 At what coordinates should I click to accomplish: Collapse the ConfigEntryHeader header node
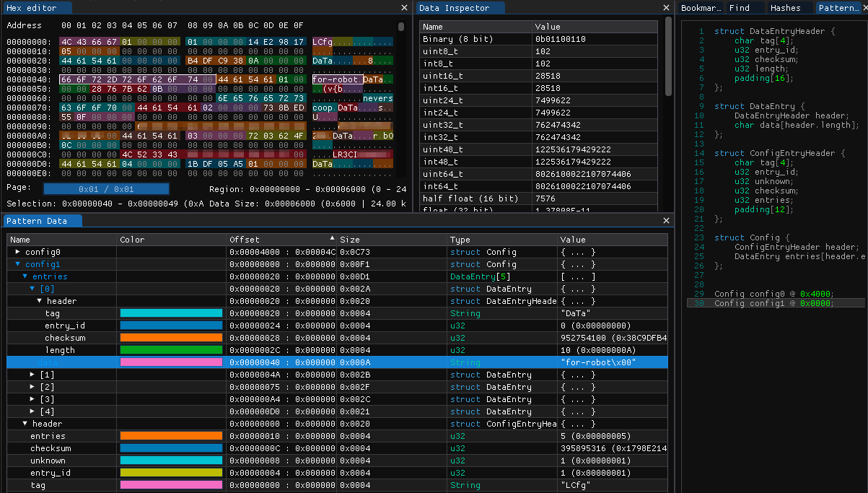pos(25,424)
